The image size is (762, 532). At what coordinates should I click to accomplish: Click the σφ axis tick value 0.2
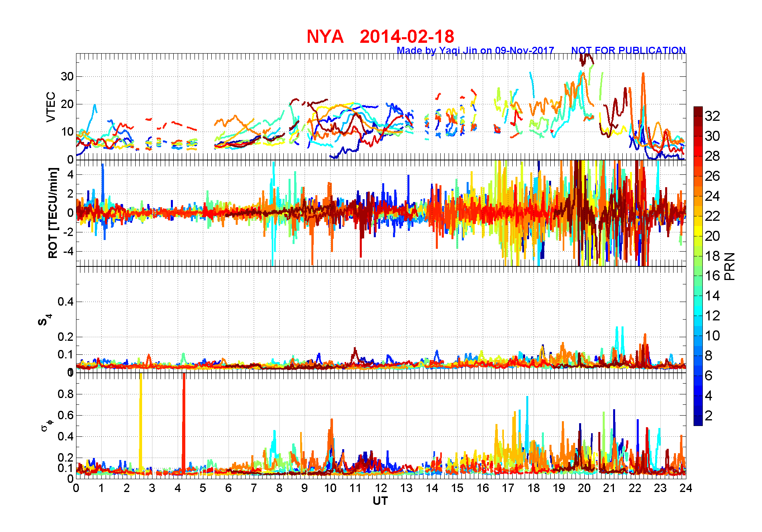(66, 458)
